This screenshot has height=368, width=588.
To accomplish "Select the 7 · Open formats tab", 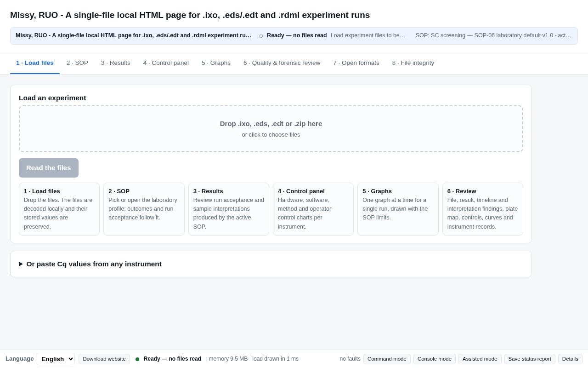I will [x=356, y=63].
